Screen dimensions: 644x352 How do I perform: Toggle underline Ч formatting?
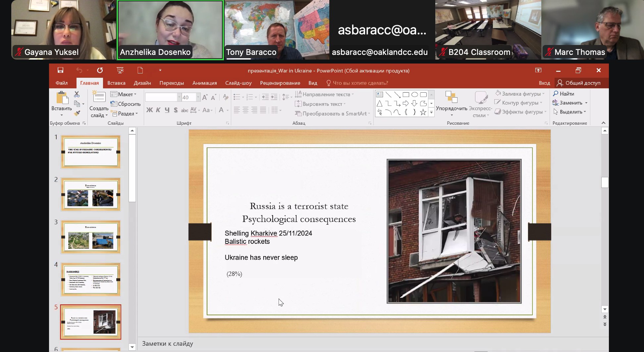[x=167, y=110]
